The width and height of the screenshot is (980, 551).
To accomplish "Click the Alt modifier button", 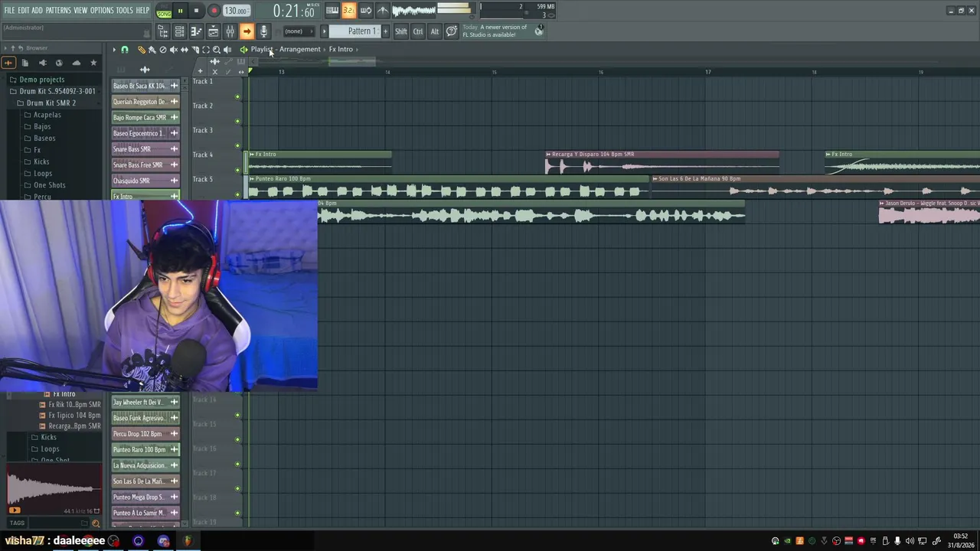I will pyautogui.click(x=435, y=31).
